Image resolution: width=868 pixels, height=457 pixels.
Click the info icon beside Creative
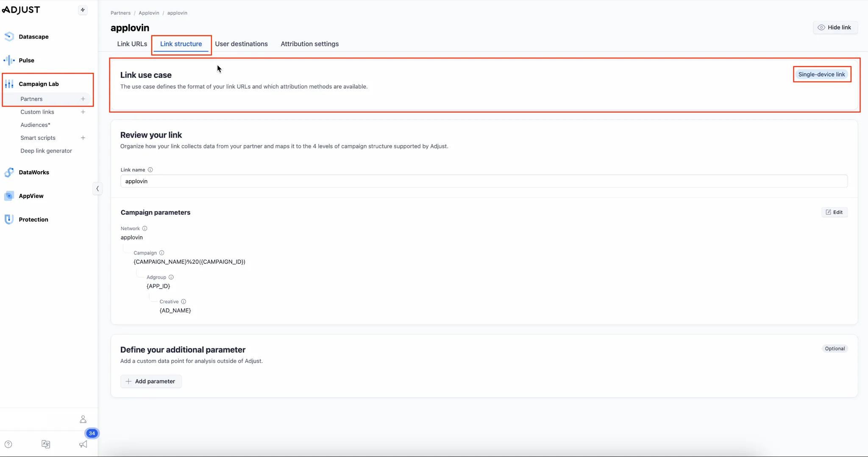click(184, 301)
